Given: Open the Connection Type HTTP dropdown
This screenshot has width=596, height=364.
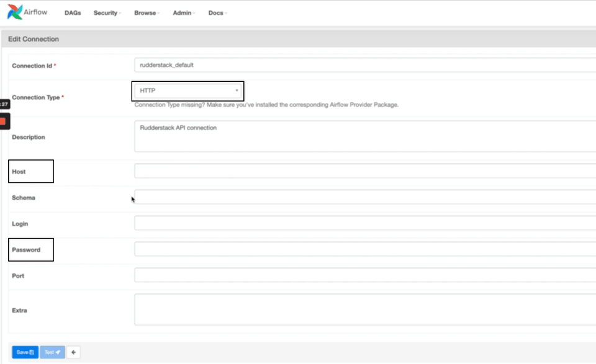Looking at the screenshot, I should point(187,91).
